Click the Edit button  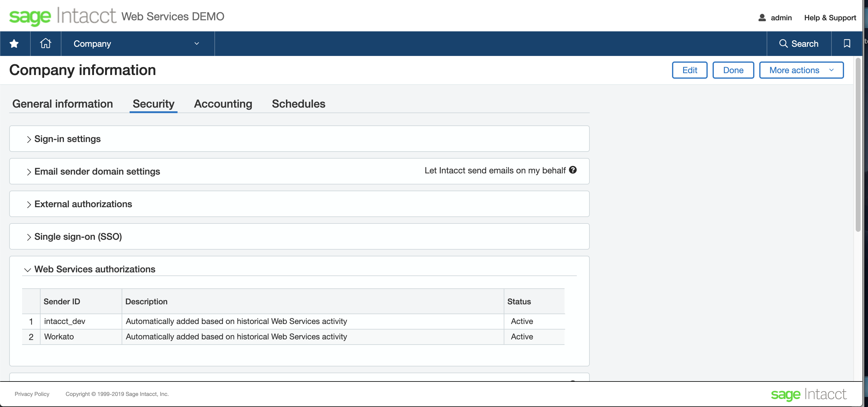click(690, 70)
